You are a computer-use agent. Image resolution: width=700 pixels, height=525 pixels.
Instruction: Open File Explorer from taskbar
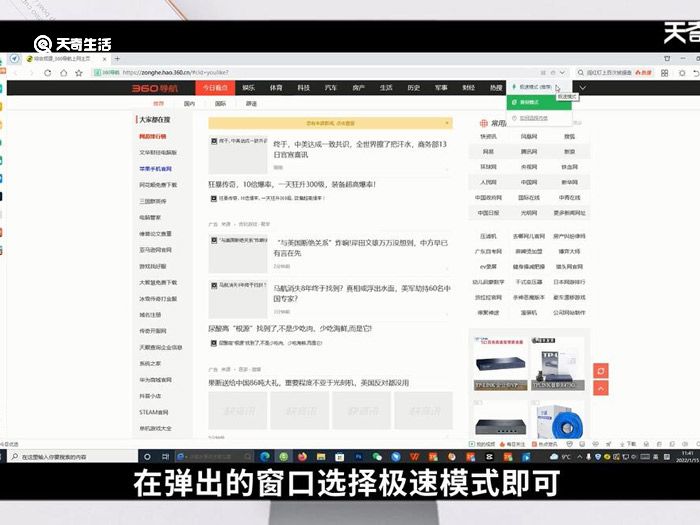[321, 456]
